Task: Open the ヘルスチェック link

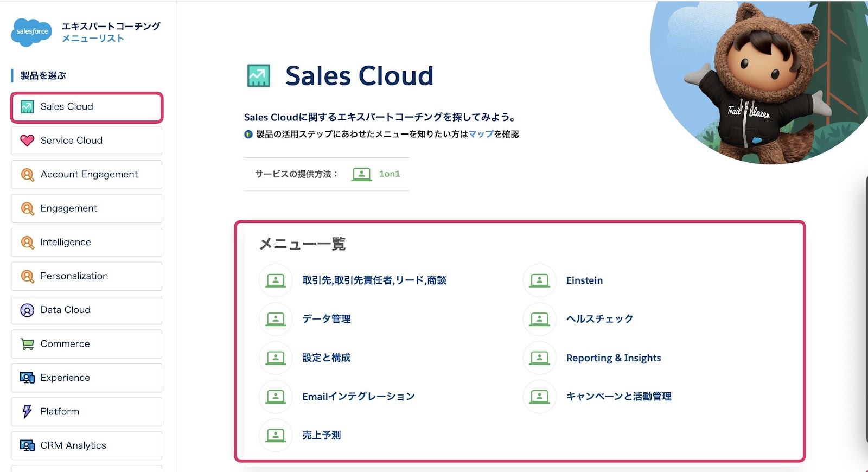Action: click(x=599, y=319)
